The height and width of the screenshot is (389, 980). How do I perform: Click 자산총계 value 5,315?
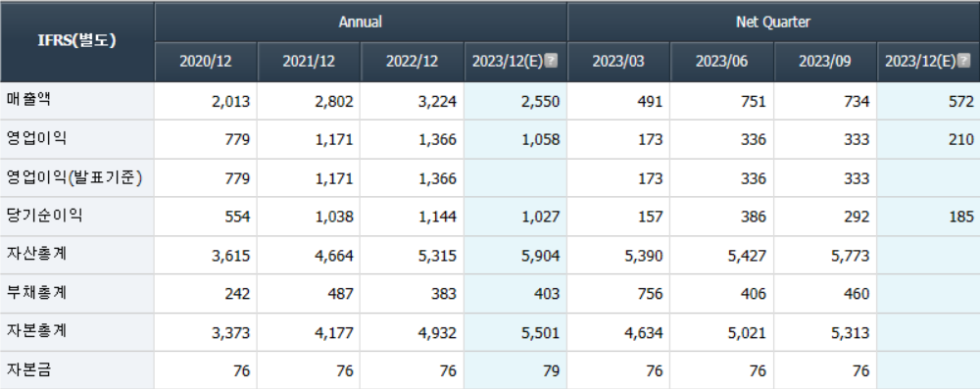(x=437, y=256)
